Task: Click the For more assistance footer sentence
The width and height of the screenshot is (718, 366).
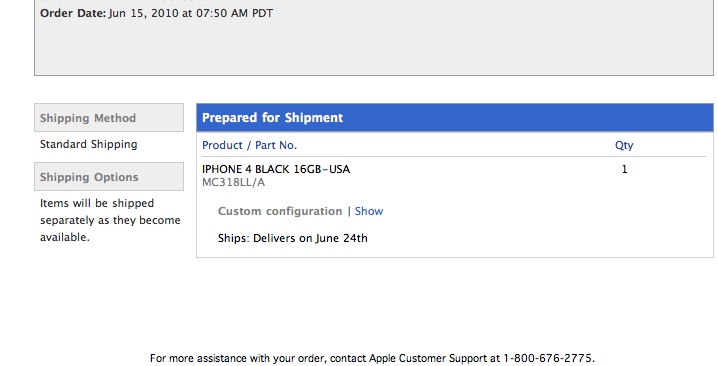Action: [x=372, y=358]
